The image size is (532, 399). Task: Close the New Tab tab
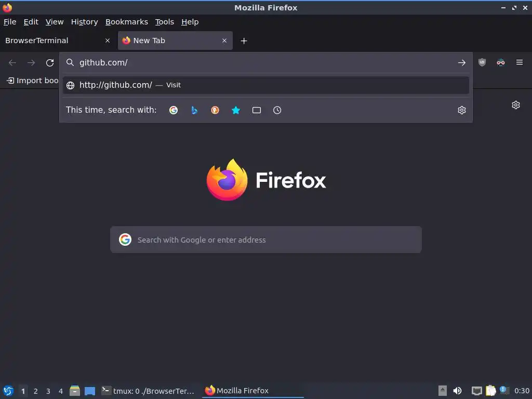[224, 41]
